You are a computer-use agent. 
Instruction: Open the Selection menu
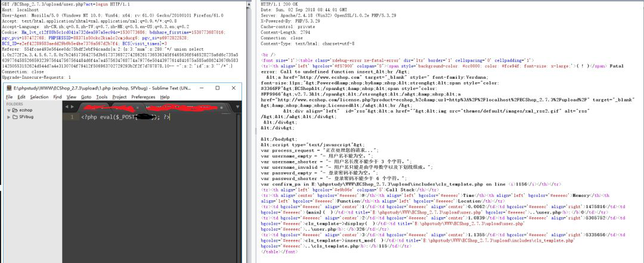click(39, 97)
